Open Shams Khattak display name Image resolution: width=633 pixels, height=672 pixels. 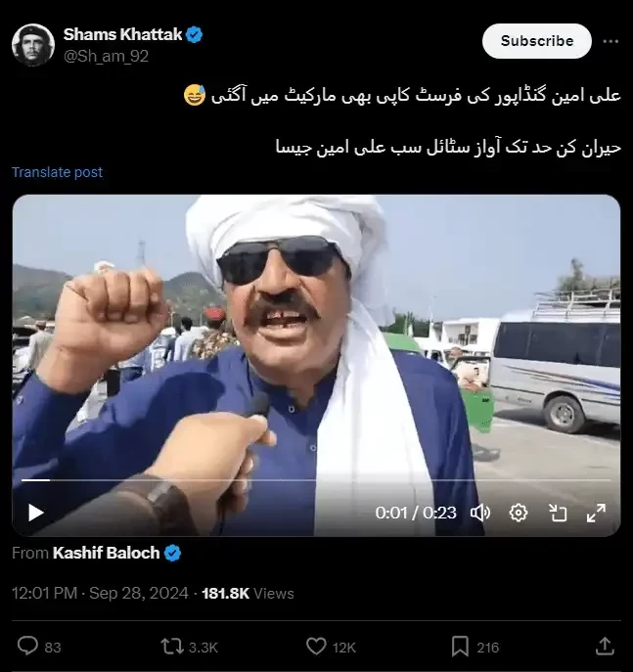pyautogui.click(x=122, y=34)
